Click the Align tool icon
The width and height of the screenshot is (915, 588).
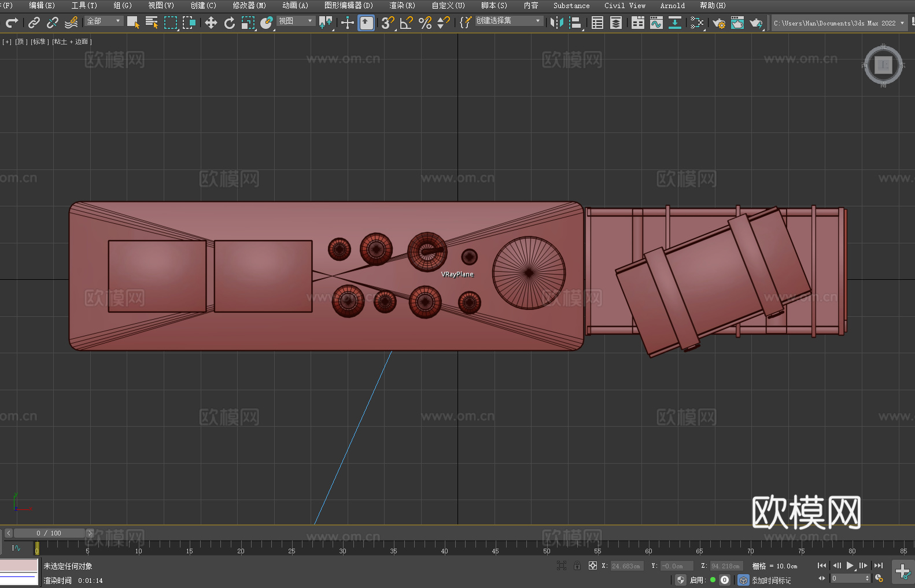click(x=575, y=23)
